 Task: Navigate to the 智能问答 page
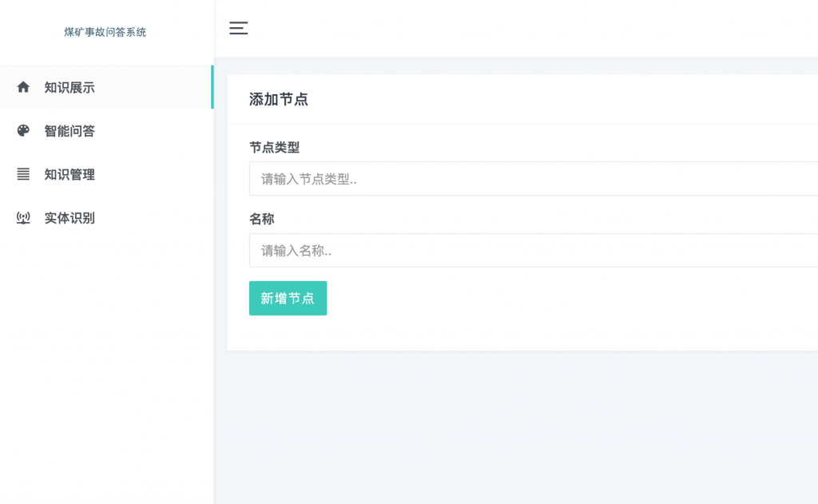(x=69, y=131)
